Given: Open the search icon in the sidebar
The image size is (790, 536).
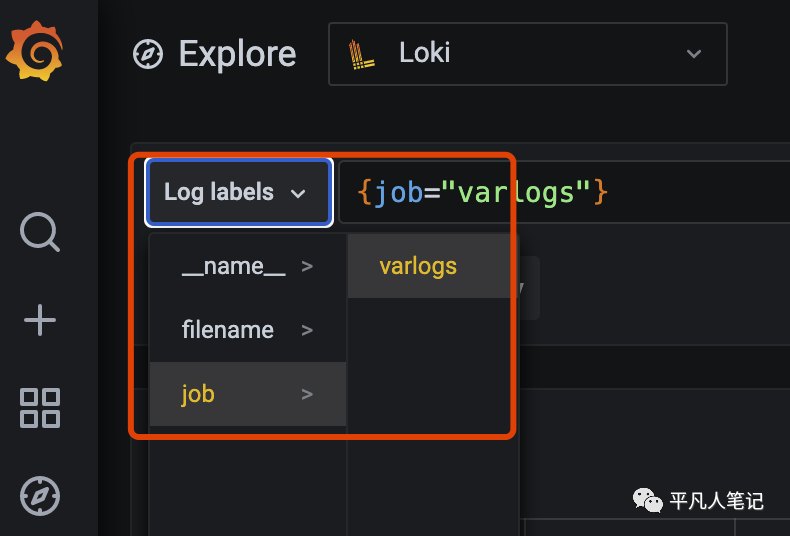Looking at the screenshot, I should (40, 232).
